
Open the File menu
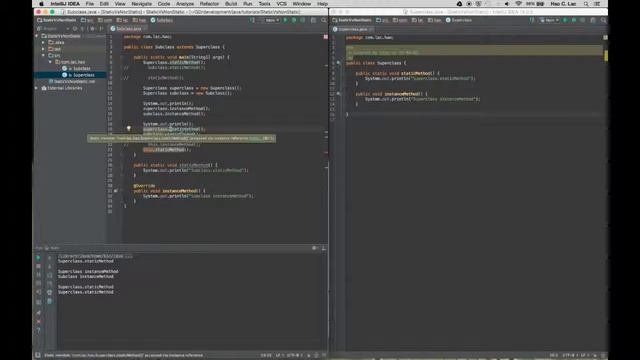pyautogui.click(x=89, y=4)
